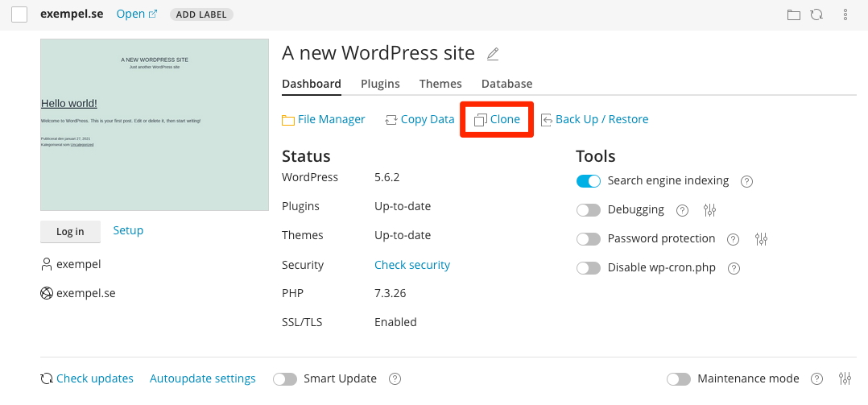This screenshot has height=405, width=868.
Task: Click the pencil icon to edit site name
Action: pos(493,55)
